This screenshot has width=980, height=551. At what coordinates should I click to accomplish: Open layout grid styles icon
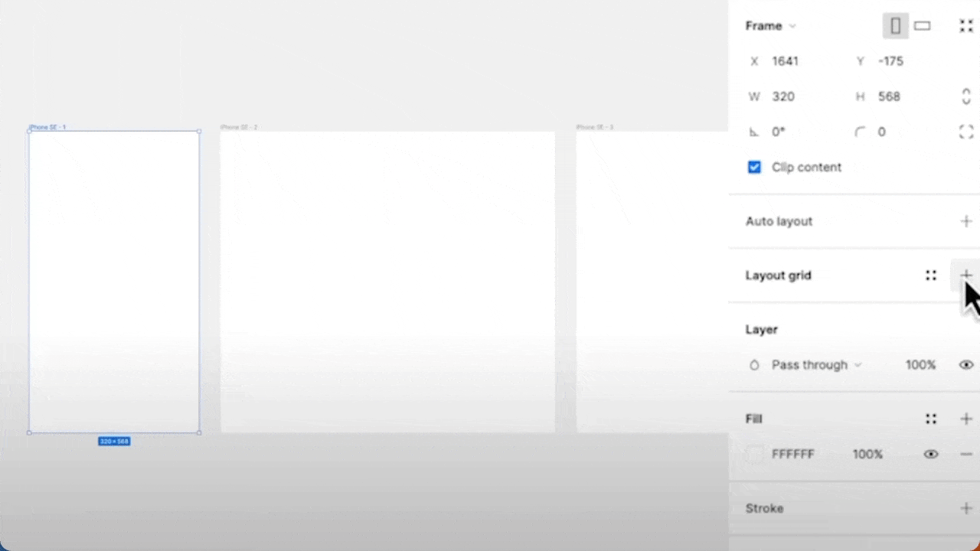(x=931, y=275)
